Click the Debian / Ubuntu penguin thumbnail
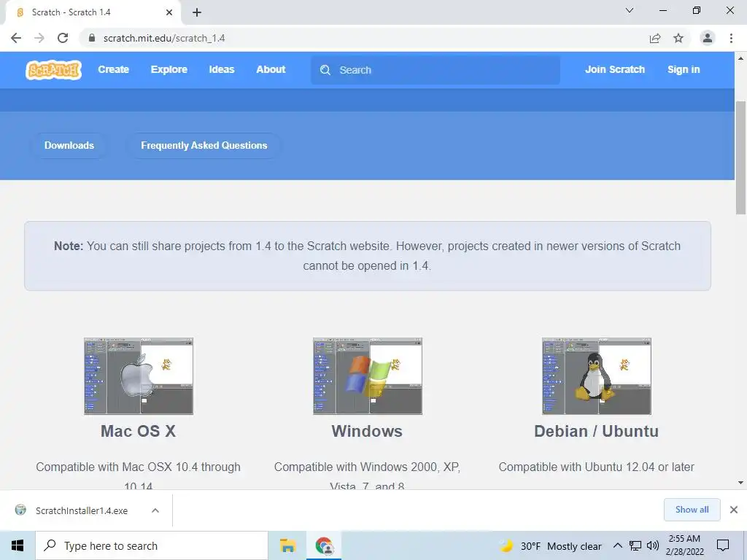This screenshot has width=747, height=560. pos(597,376)
